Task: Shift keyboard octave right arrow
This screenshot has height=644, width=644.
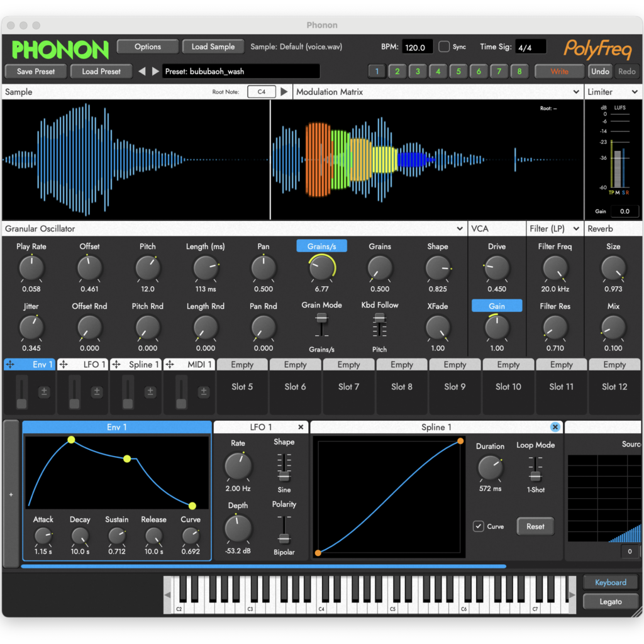Action: (x=572, y=595)
